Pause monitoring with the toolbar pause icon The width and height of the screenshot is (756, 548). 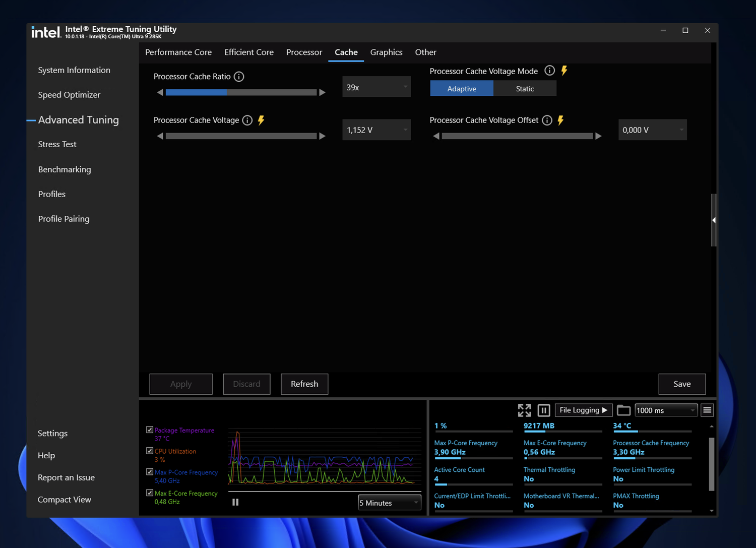click(543, 410)
